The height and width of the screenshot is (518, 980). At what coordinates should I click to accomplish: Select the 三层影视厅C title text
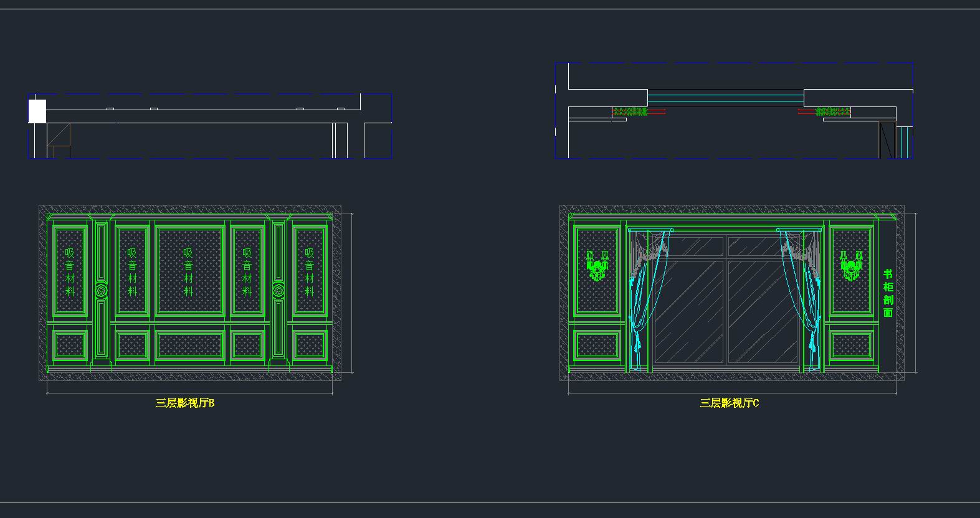pos(730,403)
